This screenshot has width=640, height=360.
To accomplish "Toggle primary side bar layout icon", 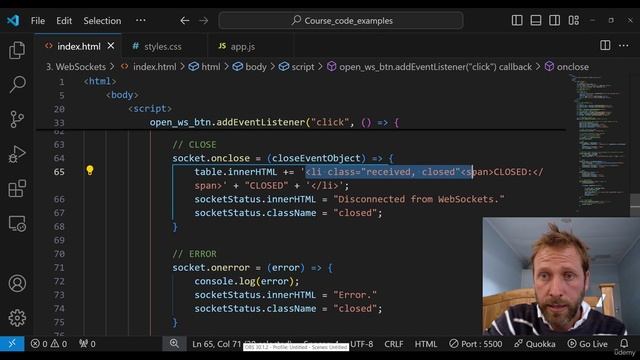I will [x=517, y=20].
